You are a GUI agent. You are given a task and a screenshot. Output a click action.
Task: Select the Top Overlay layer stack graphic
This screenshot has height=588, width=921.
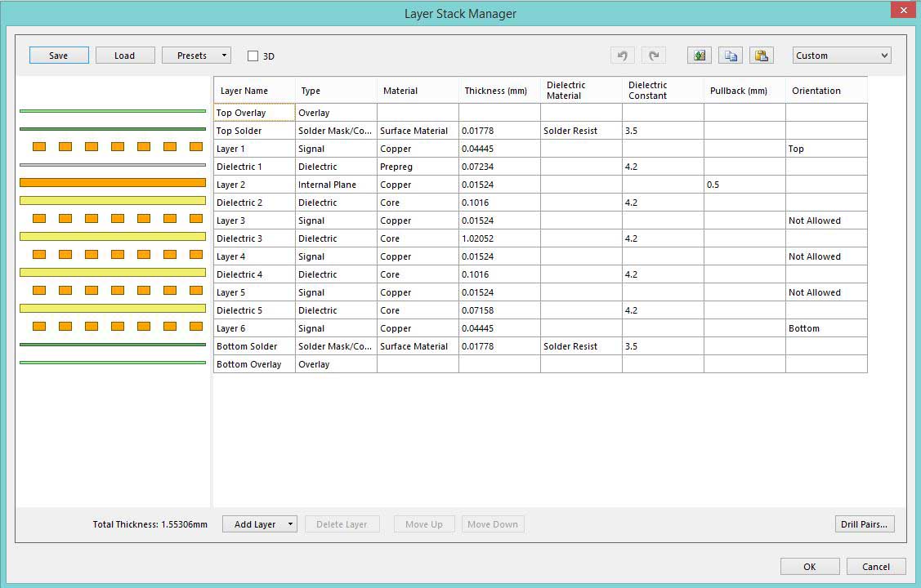[112, 111]
